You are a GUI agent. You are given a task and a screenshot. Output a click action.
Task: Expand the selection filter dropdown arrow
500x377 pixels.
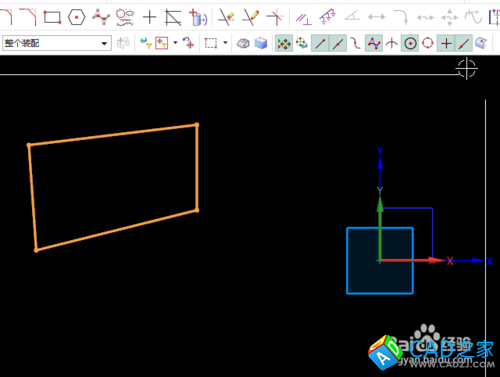coord(175,43)
